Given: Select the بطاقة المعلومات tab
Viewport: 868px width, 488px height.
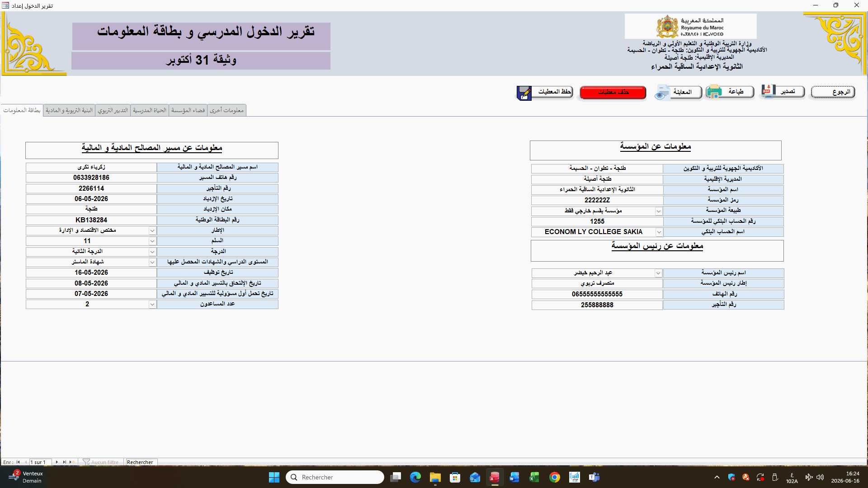Looking at the screenshot, I should click(x=22, y=110).
